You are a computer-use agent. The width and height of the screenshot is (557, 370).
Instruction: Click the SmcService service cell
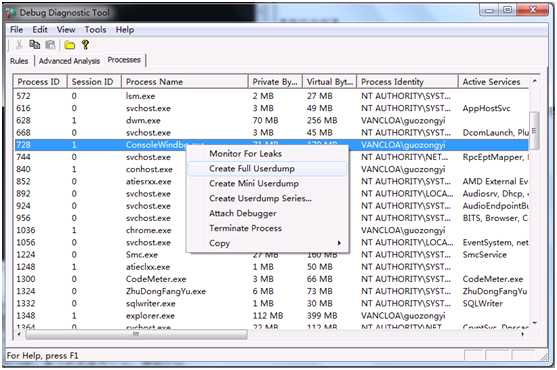[x=485, y=255]
